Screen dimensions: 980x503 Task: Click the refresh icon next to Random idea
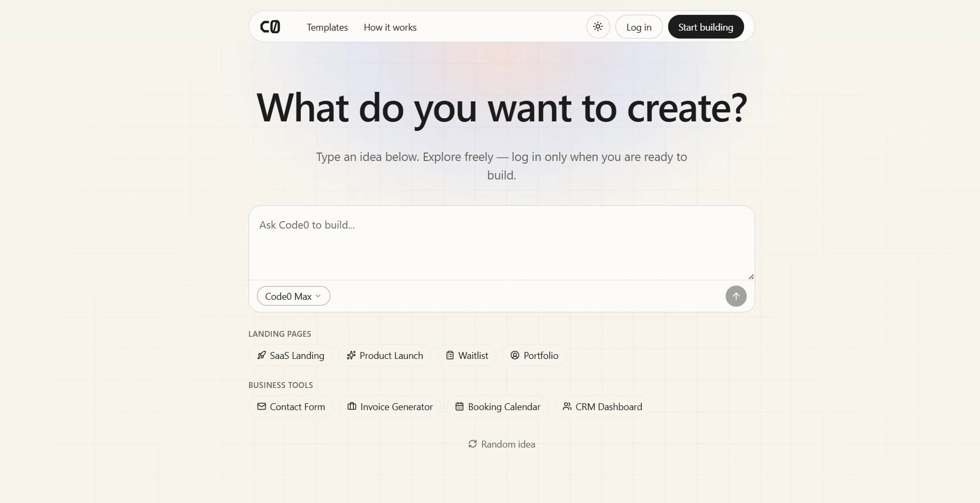click(x=472, y=444)
